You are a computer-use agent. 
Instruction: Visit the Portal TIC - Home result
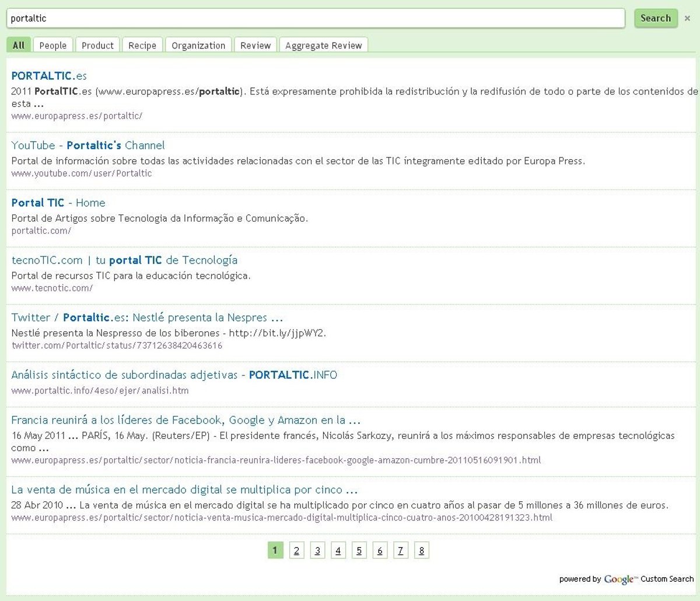(58, 203)
